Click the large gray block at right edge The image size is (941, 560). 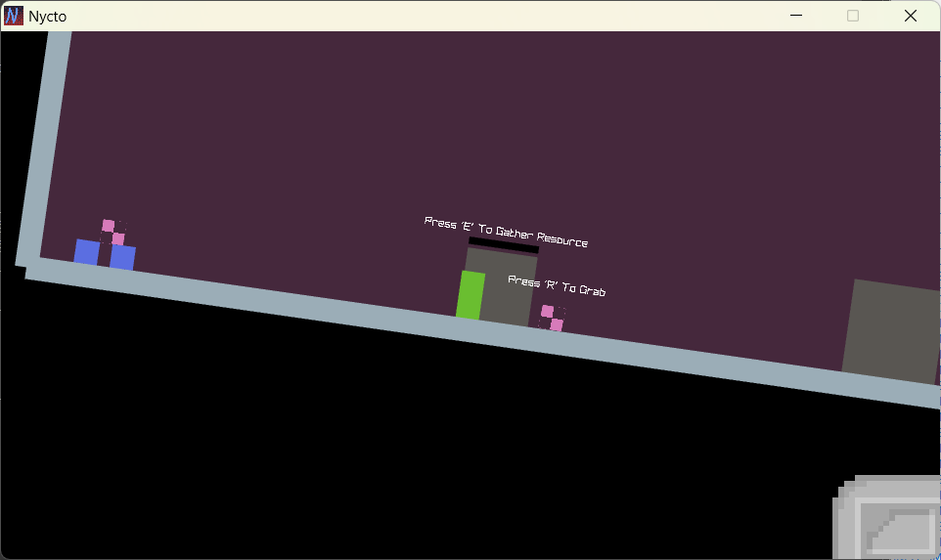[891, 331]
